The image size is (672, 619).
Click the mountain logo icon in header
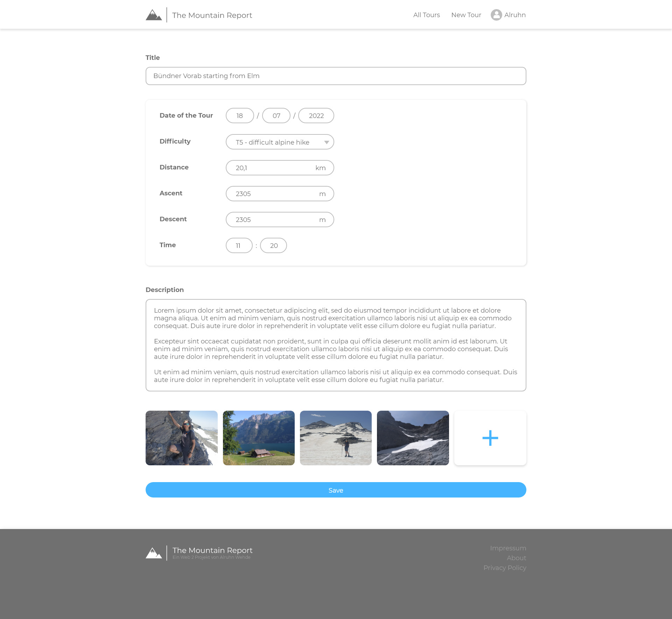153,15
